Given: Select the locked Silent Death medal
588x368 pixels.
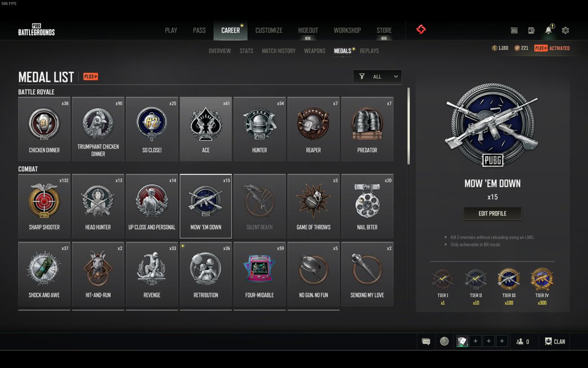Looking at the screenshot, I should [x=260, y=206].
